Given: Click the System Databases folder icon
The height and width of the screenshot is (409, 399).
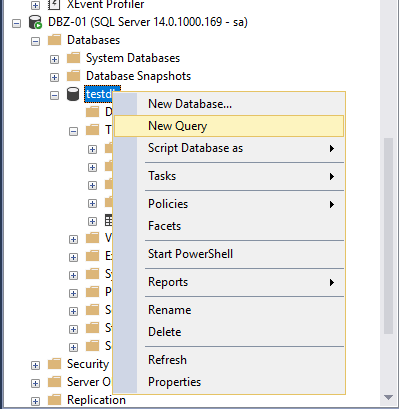Looking at the screenshot, I should [x=73, y=58].
